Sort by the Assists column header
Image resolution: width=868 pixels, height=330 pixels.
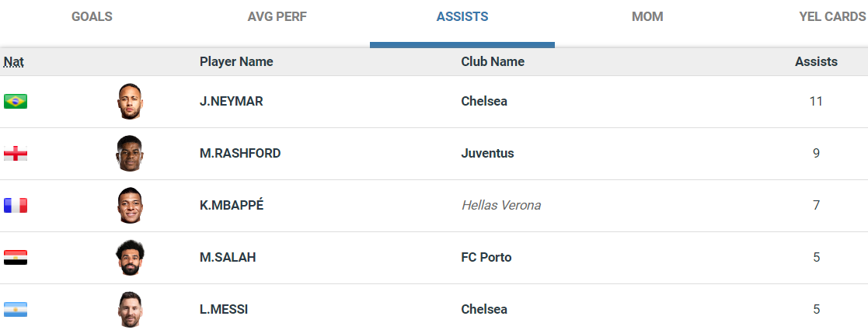pyautogui.click(x=816, y=62)
